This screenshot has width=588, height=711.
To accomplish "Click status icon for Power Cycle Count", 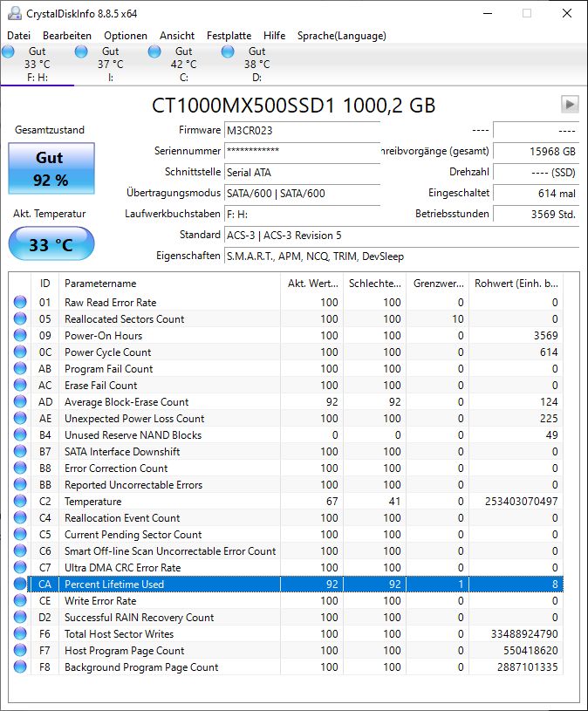I will pos(20,352).
